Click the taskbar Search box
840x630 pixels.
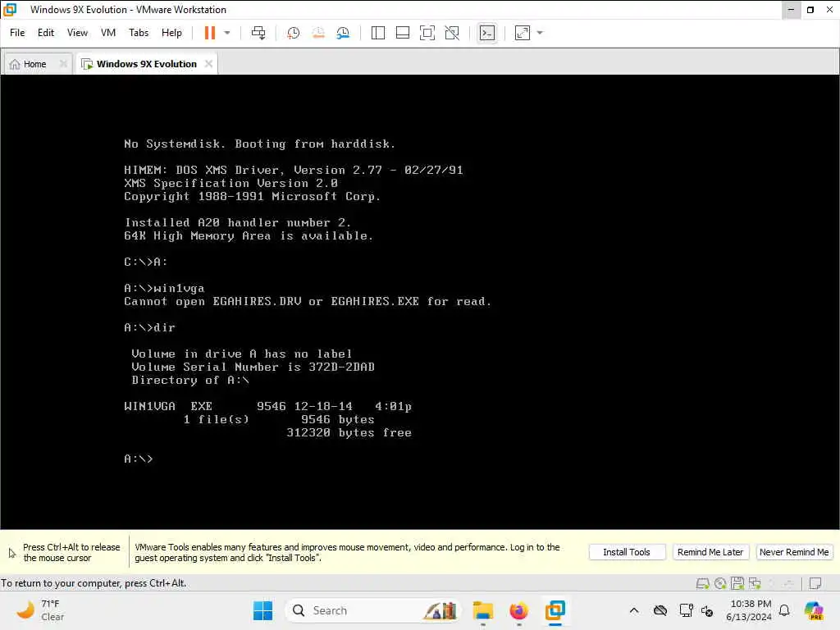click(x=373, y=610)
